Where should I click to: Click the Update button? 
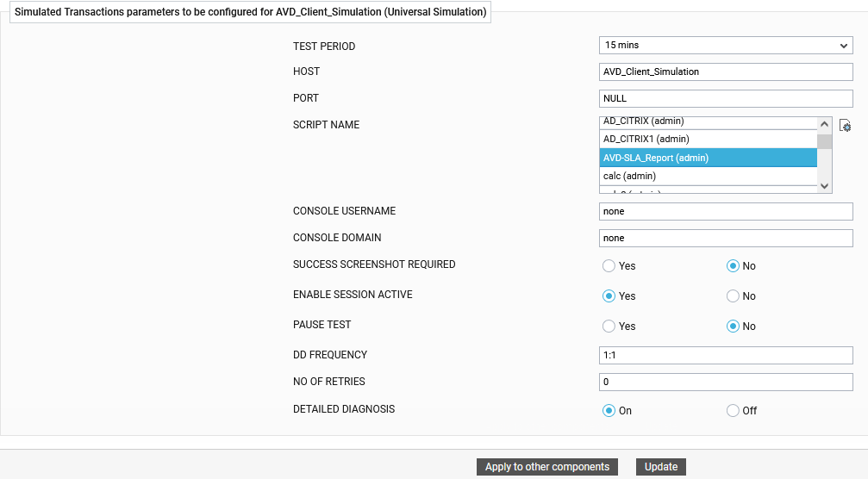point(661,467)
